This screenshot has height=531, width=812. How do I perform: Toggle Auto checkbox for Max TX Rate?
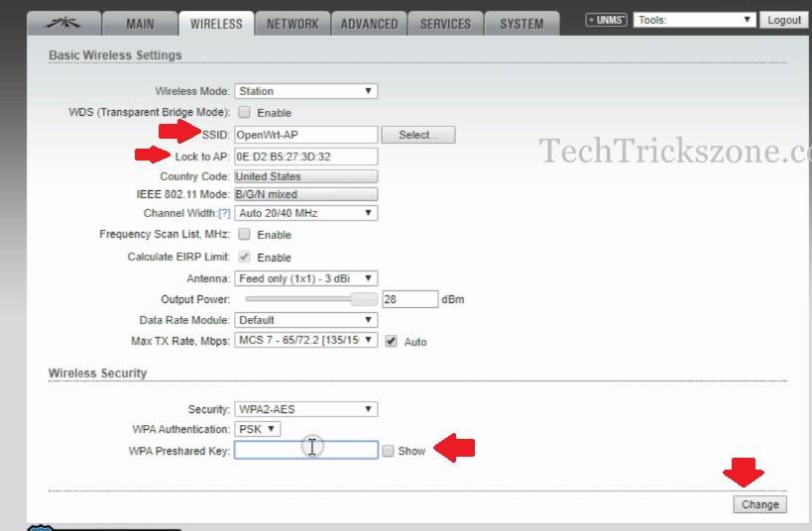391,342
